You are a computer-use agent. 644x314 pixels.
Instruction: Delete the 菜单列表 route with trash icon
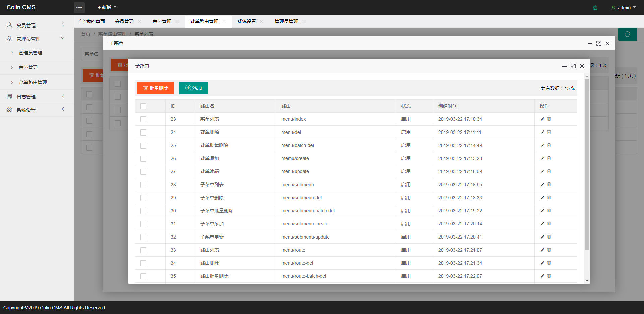click(x=549, y=119)
